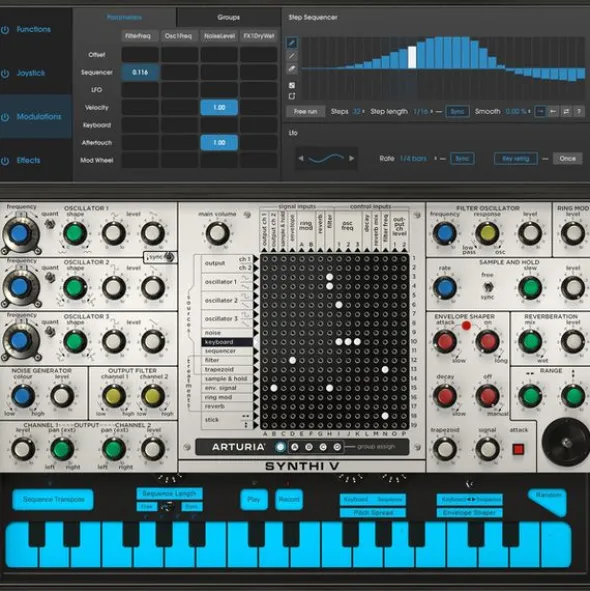Select the pencil draw tool in Step Sequencer
590x591 pixels.
292,43
